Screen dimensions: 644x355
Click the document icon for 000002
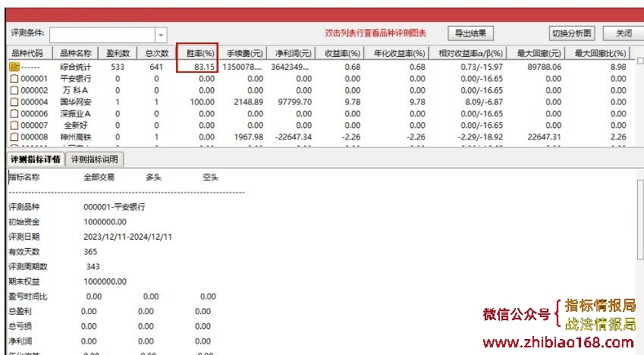pyautogui.click(x=14, y=90)
